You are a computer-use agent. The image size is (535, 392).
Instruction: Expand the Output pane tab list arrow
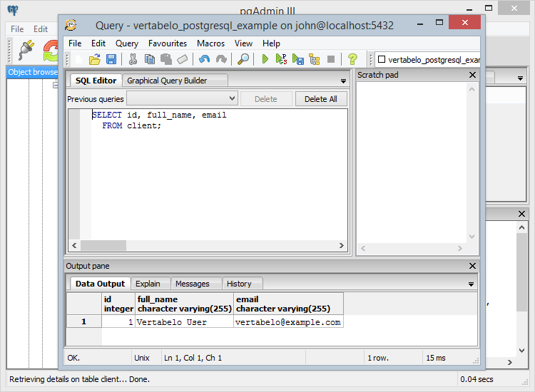tap(471, 284)
